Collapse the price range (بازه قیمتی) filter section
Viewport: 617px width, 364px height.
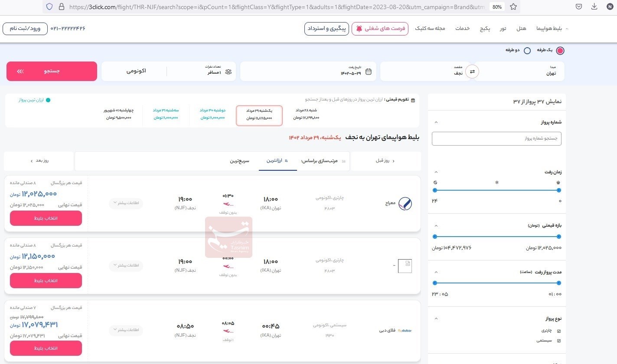pos(436,226)
